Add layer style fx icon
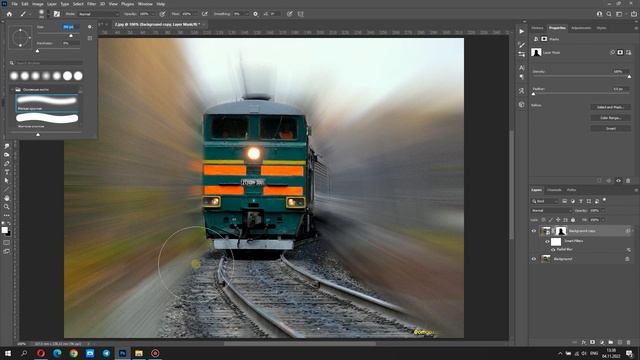 click(584, 342)
